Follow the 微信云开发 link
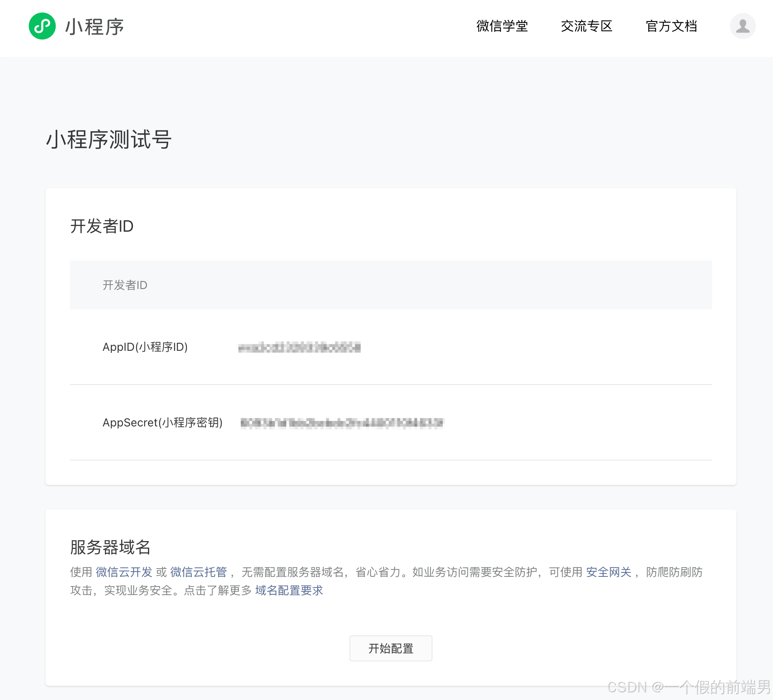Image resolution: width=773 pixels, height=700 pixels. pyautogui.click(x=124, y=572)
